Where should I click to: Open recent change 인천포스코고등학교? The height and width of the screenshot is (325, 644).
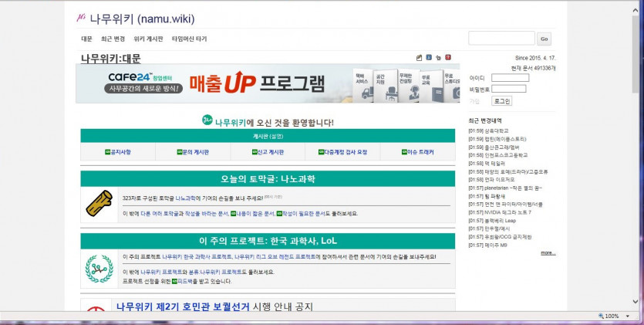506,155
